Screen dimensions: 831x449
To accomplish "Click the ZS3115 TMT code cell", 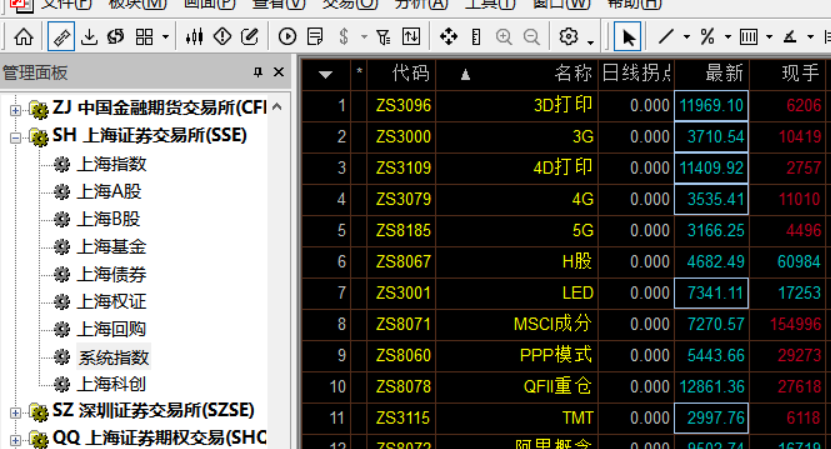I will [x=403, y=418].
